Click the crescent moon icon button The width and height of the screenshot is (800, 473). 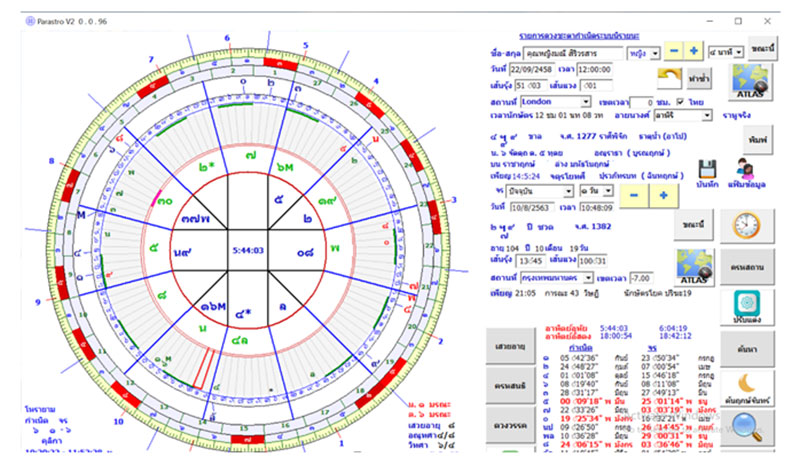coord(747,388)
